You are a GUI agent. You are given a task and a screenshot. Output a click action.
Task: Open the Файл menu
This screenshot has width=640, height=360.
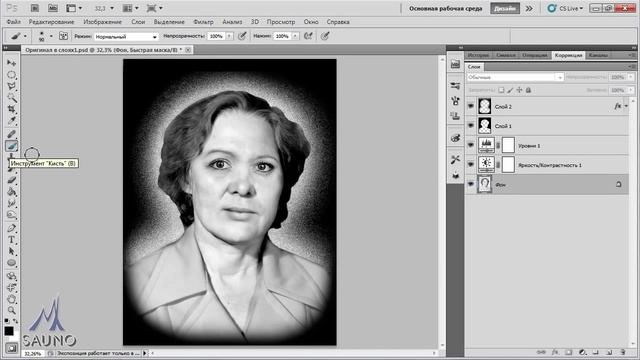point(13,22)
